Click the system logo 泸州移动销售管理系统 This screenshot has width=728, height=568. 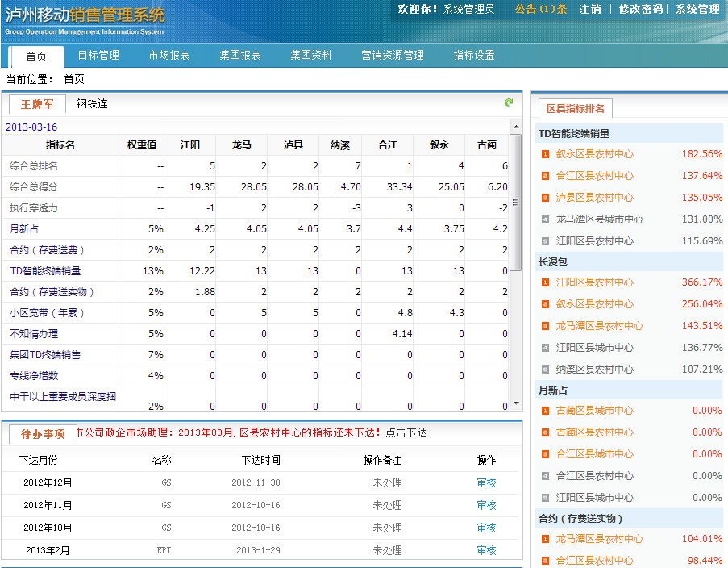(85, 19)
